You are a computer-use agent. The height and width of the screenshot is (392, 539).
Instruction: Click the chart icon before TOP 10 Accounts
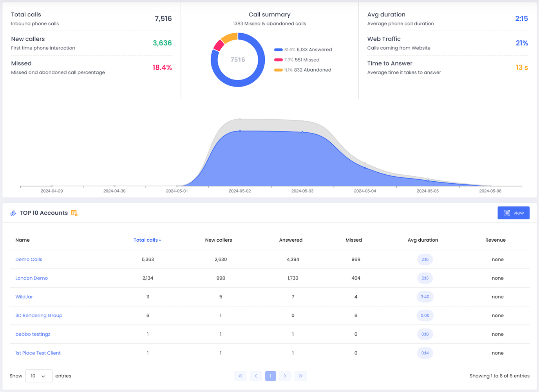pyautogui.click(x=13, y=213)
